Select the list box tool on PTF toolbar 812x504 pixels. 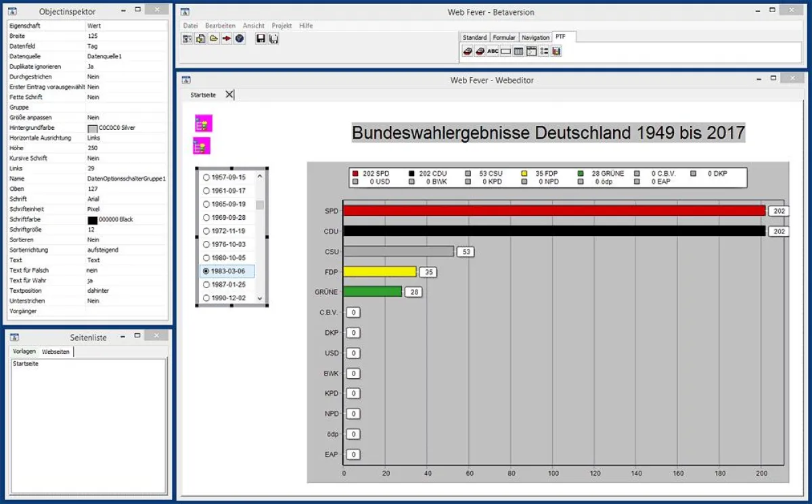click(518, 51)
